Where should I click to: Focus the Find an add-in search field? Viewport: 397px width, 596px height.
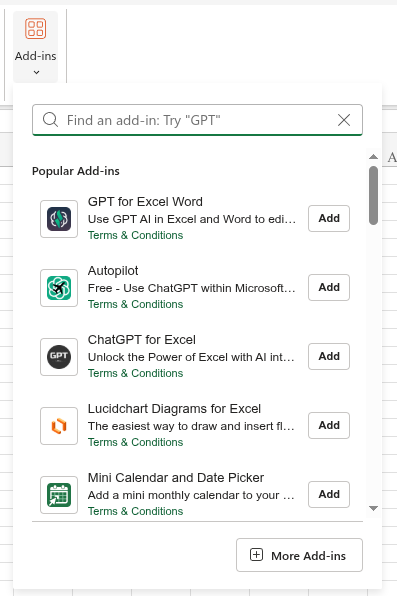197,120
